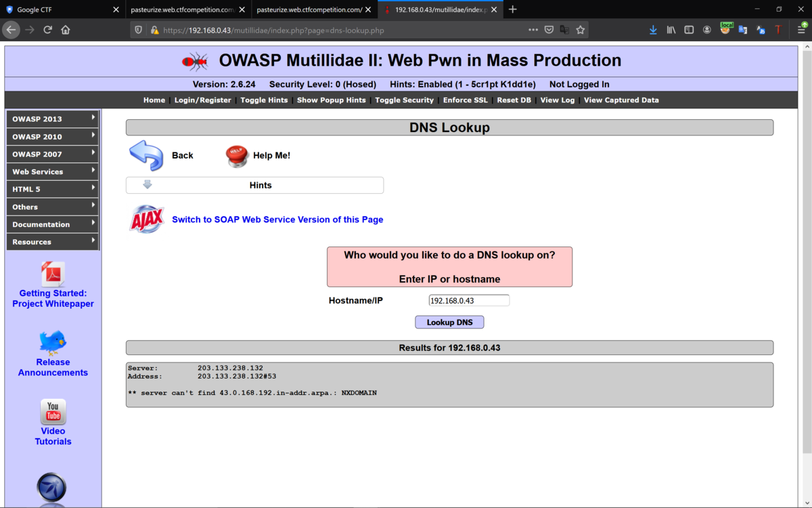This screenshot has height=508, width=812.
Task: Open the browser home page
Action: pyautogui.click(x=66, y=30)
